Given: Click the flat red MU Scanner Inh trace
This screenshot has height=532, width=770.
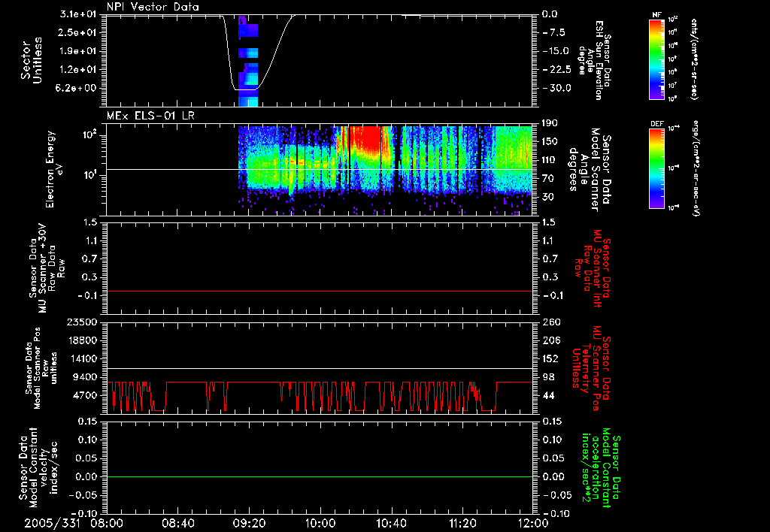Looking at the screenshot, I should [x=320, y=291].
